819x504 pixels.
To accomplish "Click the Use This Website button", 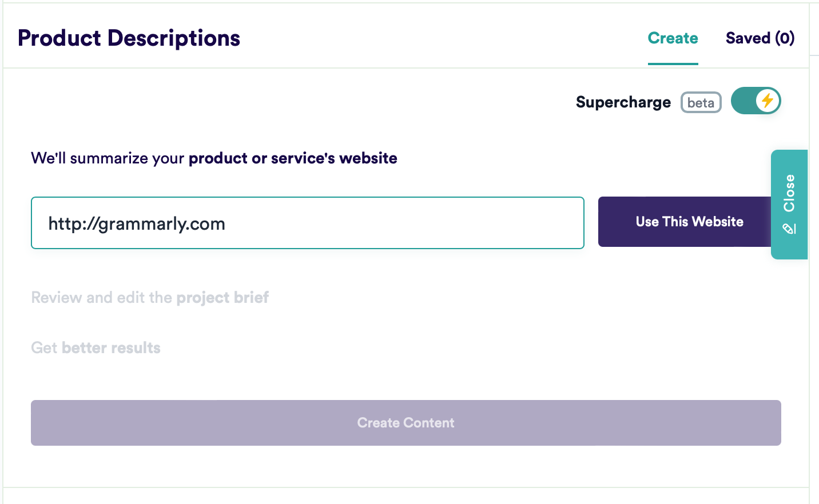I will click(689, 222).
